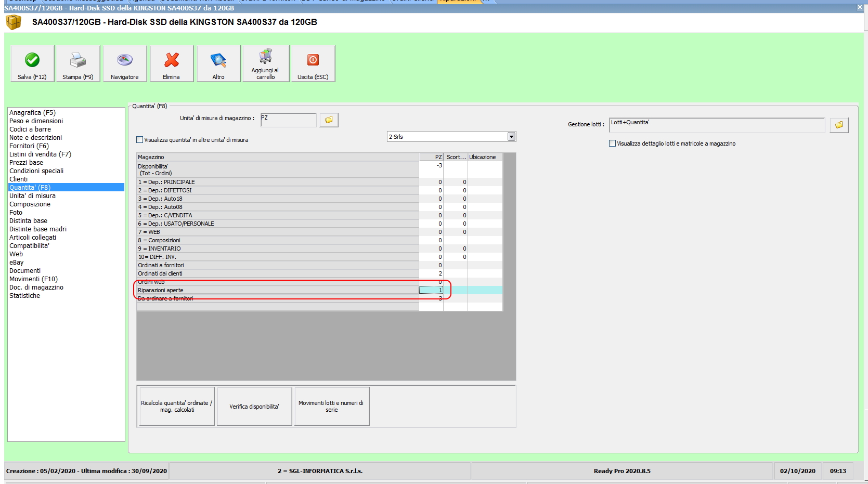
Task: Select the 3 = Dep.: Auto18 row
Action: [278, 199]
